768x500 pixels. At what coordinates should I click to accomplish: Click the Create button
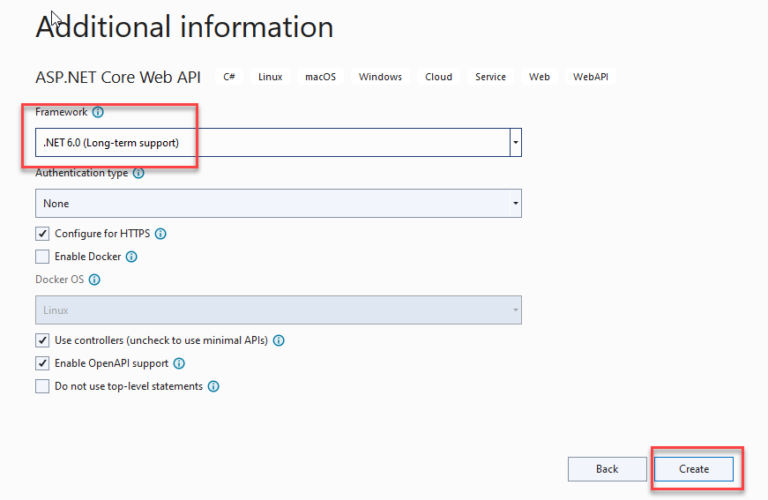694,469
